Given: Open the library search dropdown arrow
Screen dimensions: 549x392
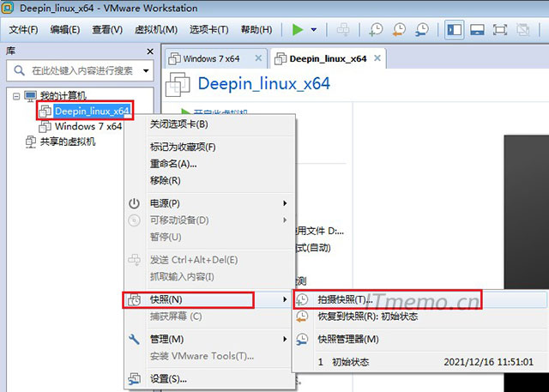Looking at the screenshot, I should click(x=146, y=70).
